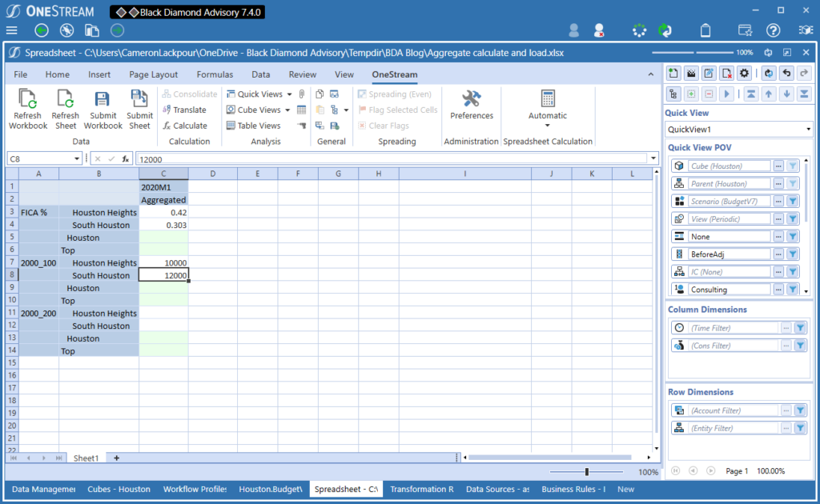
Task: Click the Account Filter row dimension field
Action: click(x=734, y=411)
